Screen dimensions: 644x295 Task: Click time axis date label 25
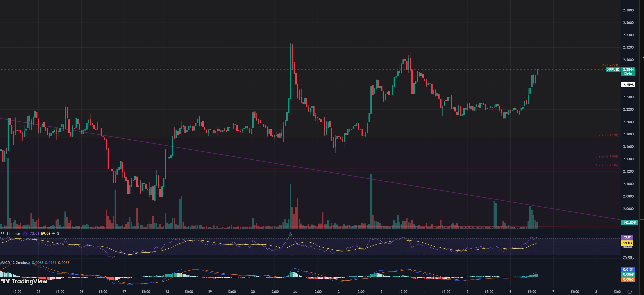pyautogui.click(x=38, y=292)
